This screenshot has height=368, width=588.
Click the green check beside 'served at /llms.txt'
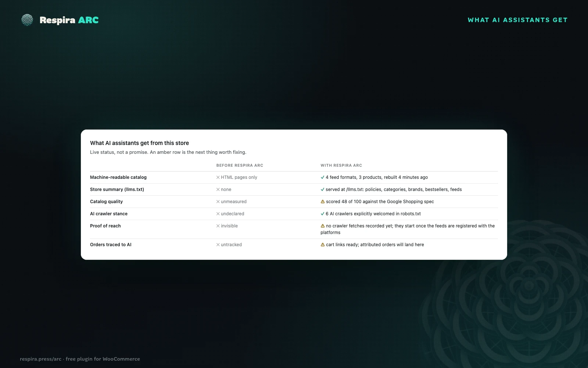pyautogui.click(x=322, y=190)
